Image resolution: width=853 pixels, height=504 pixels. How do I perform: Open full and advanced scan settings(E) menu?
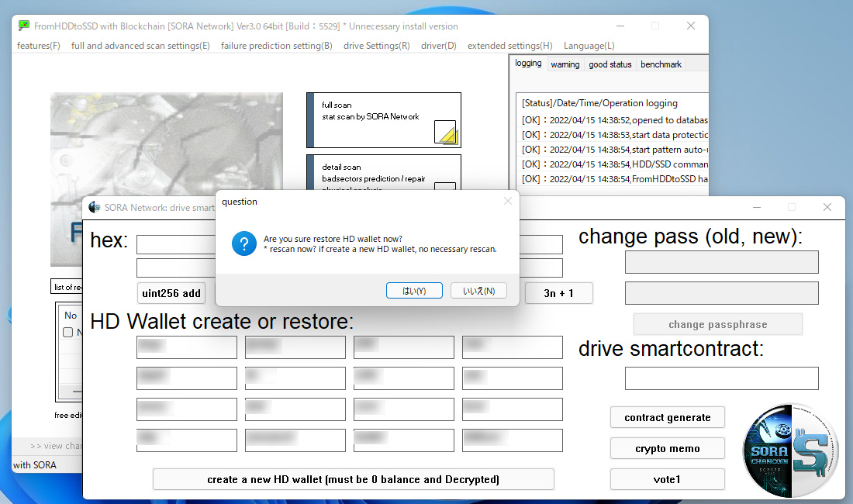[x=140, y=46]
